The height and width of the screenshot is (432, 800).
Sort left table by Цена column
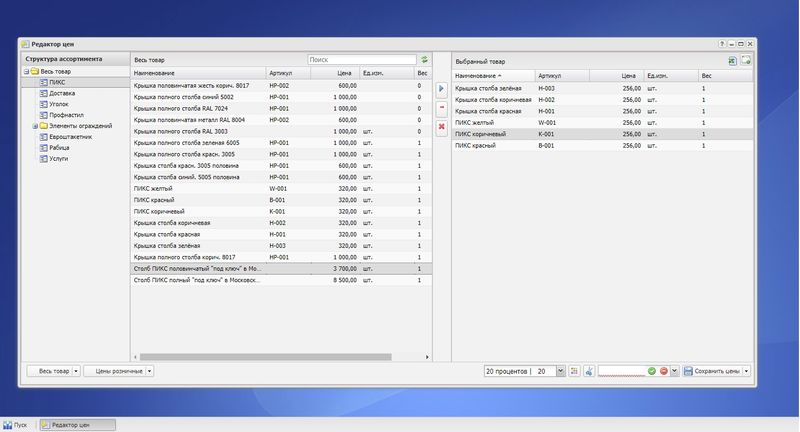[x=335, y=73]
